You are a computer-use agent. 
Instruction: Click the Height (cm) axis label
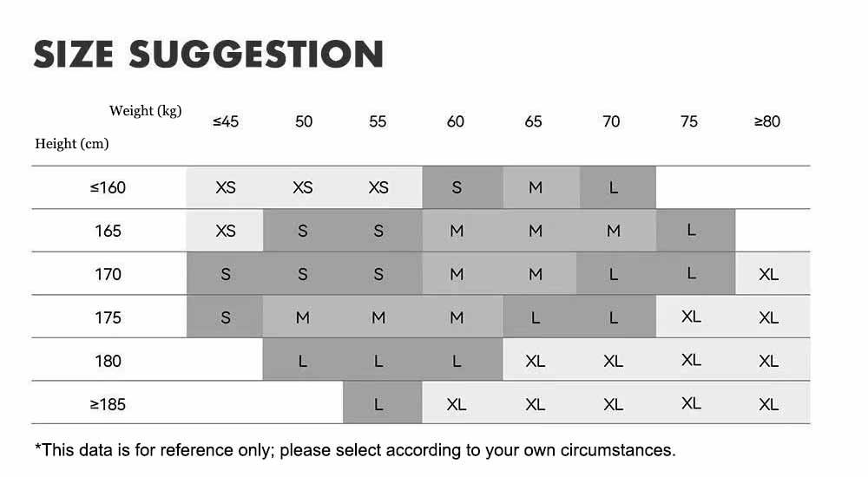(71, 143)
